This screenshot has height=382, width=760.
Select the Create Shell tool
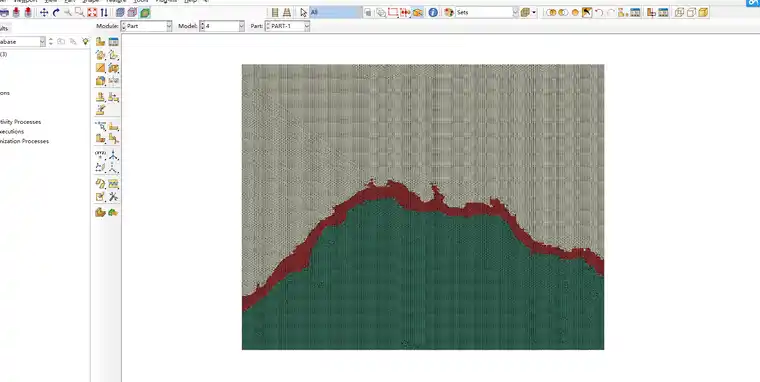(x=113, y=55)
